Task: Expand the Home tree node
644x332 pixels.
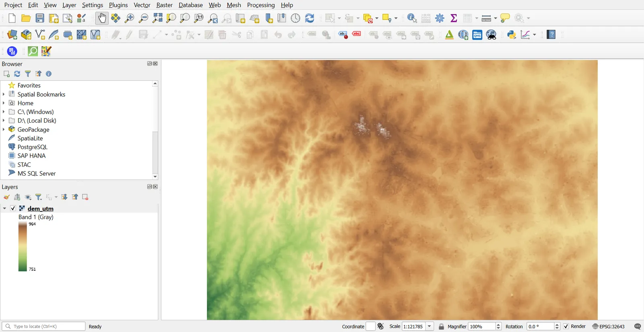Action: click(4, 103)
